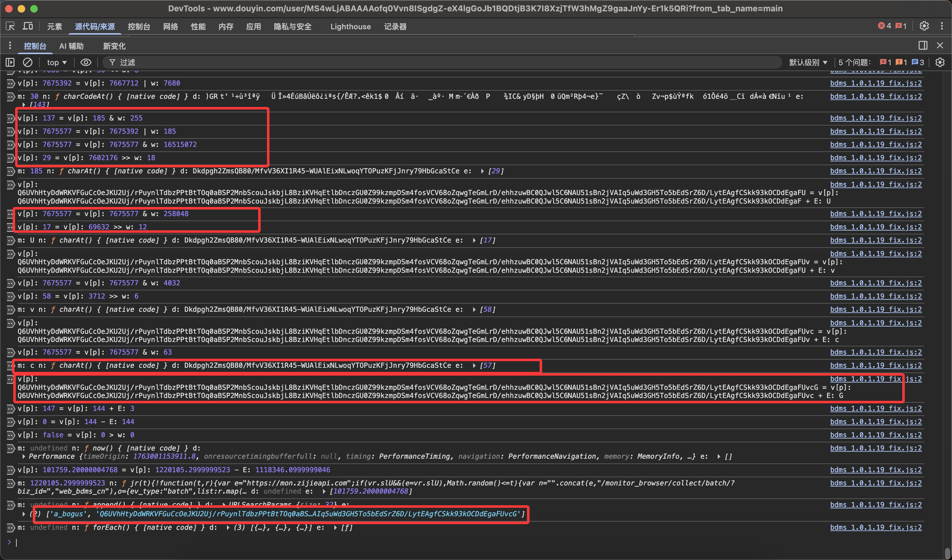Open live expression eye icon
This screenshot has height=560, width=952.
[x=86, y=62]
